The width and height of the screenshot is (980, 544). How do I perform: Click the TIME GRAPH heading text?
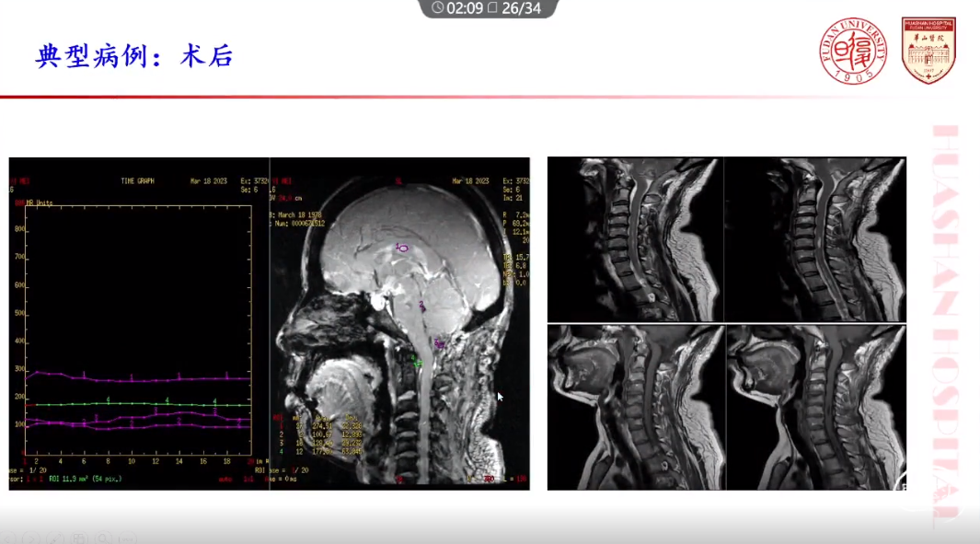137,180
